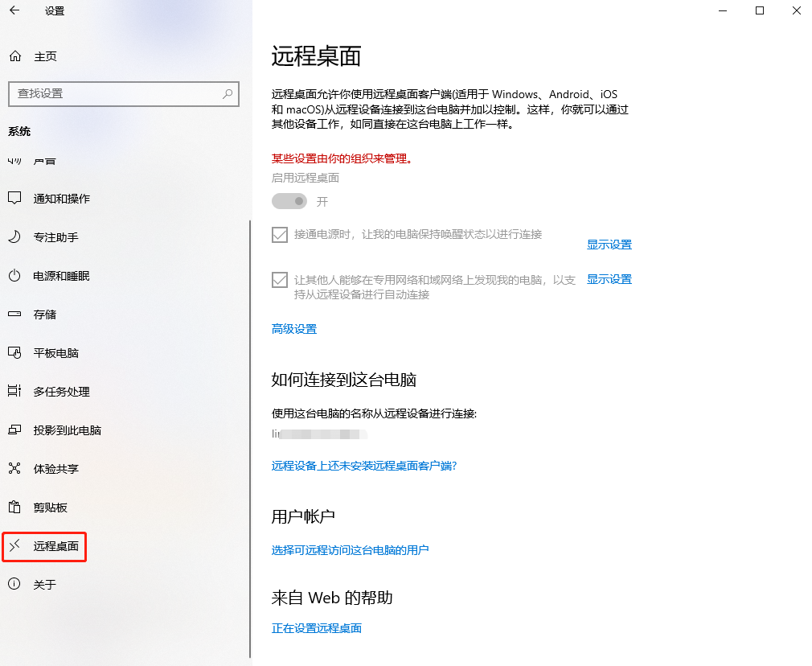This screenshot has height=666, width=812.
Task: Click the 某些设置由你的组织来管理 notice
Action: [x=342, y=159]
